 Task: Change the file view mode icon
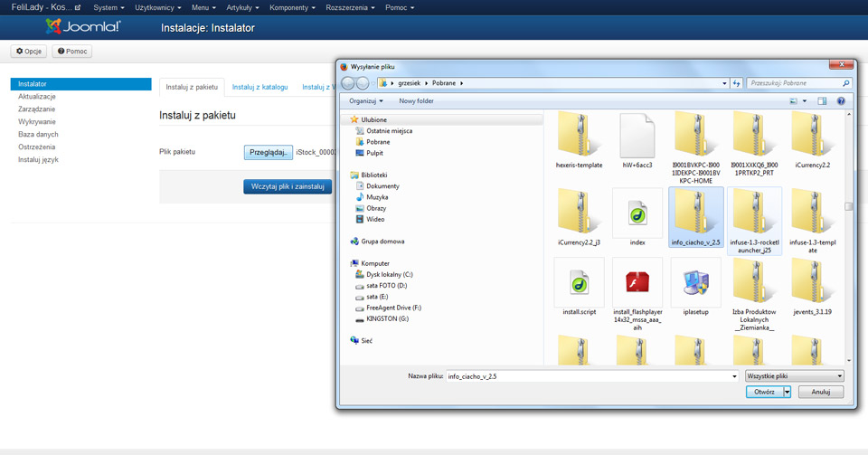coord(793,100)
